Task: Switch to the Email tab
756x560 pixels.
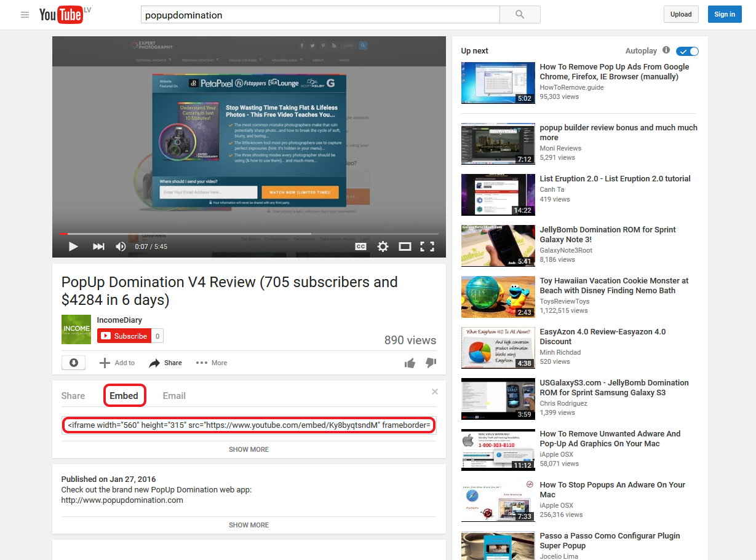Action: (x=174, y=396)
